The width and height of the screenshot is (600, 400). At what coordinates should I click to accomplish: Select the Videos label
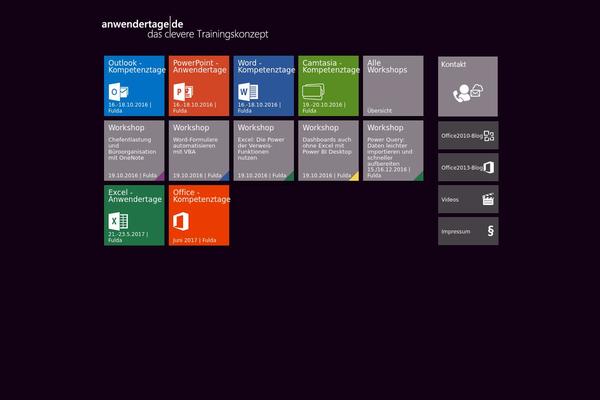click(x=450, y=200)
